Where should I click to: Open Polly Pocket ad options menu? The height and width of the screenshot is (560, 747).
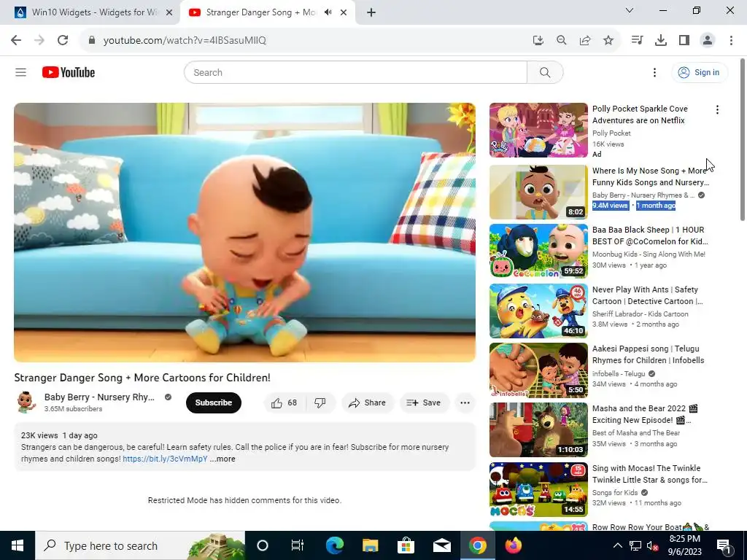[x=717, y=110]
